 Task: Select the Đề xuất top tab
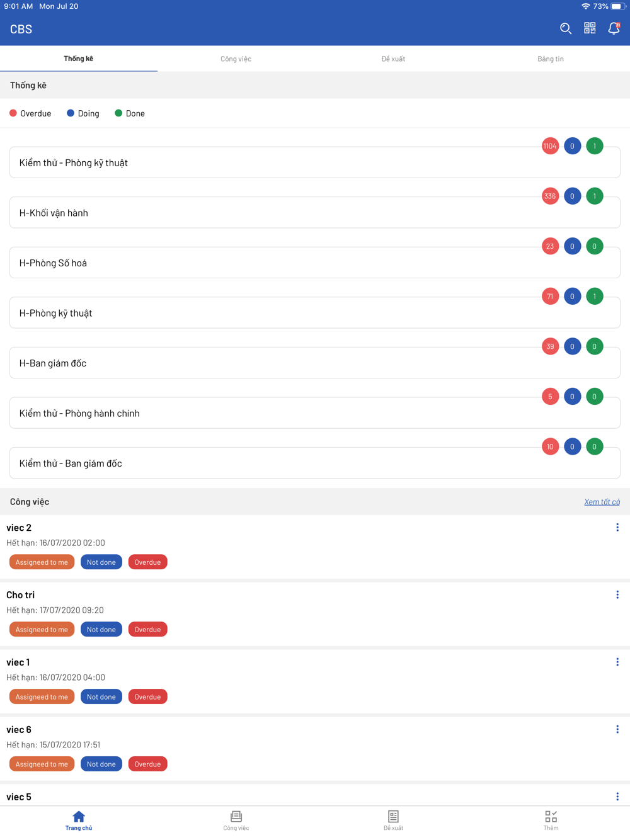click(x=393, y=59)
